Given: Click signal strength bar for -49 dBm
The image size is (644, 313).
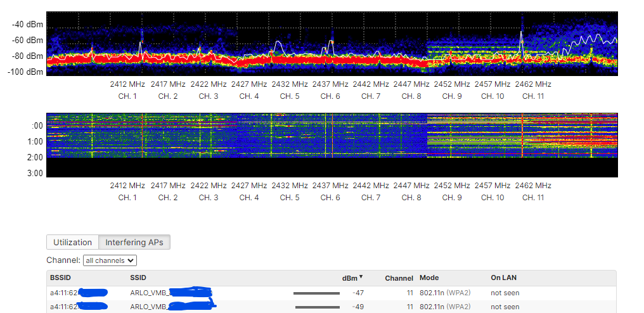Looking at the screenshot, I should point(318,307).
